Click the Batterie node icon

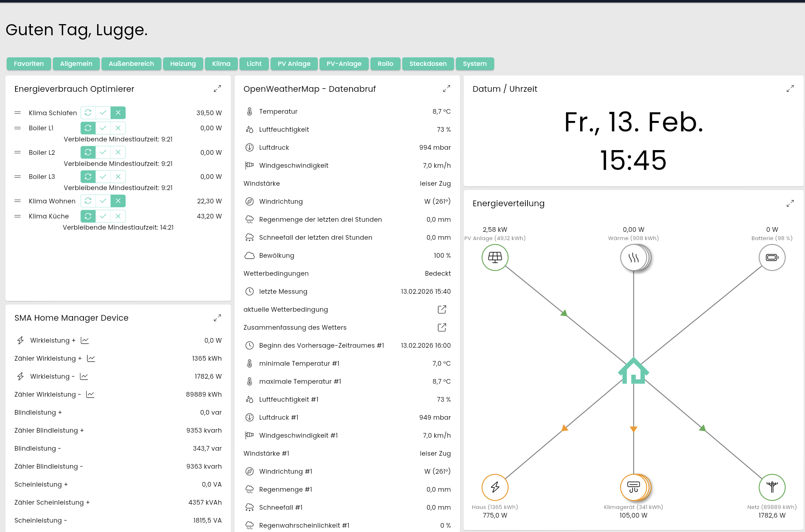coord(772,257)
